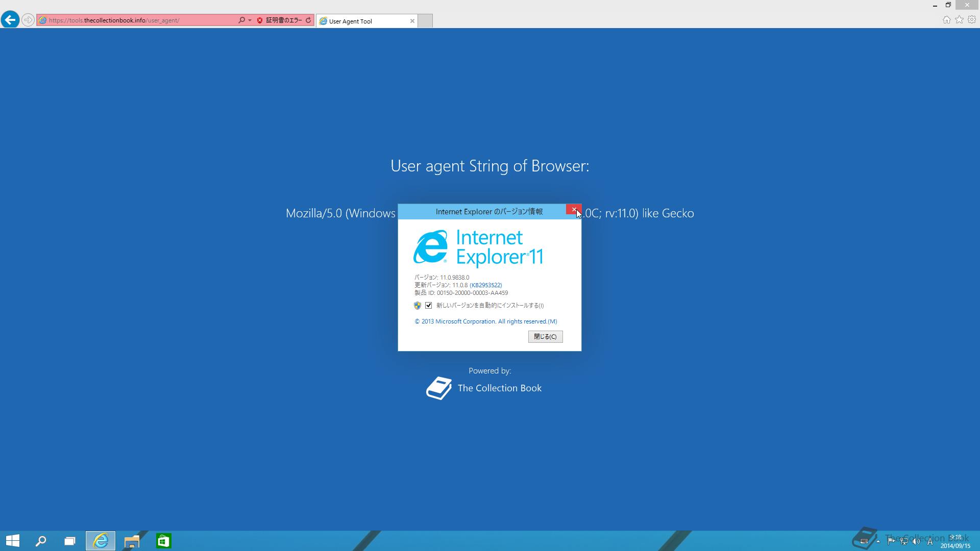Open the Action Center flag icon
This screenshot has width=980, height=551.
891,541
